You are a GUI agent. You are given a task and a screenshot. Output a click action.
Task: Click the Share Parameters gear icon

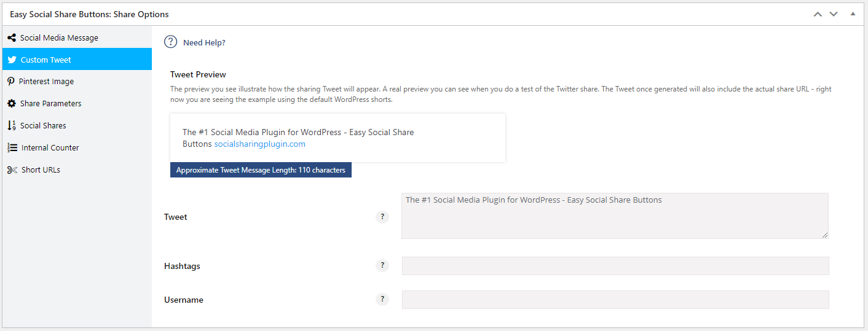(11, 103)
